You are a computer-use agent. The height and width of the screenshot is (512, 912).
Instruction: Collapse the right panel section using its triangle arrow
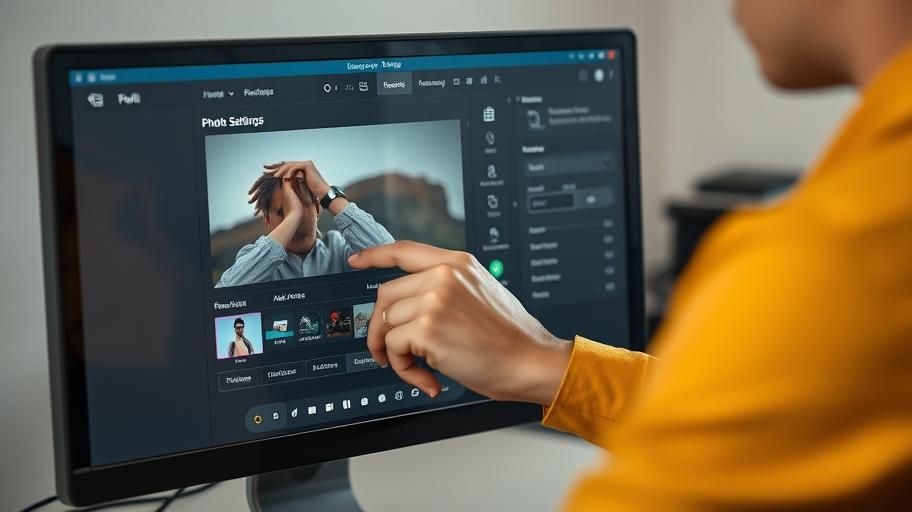517,99
